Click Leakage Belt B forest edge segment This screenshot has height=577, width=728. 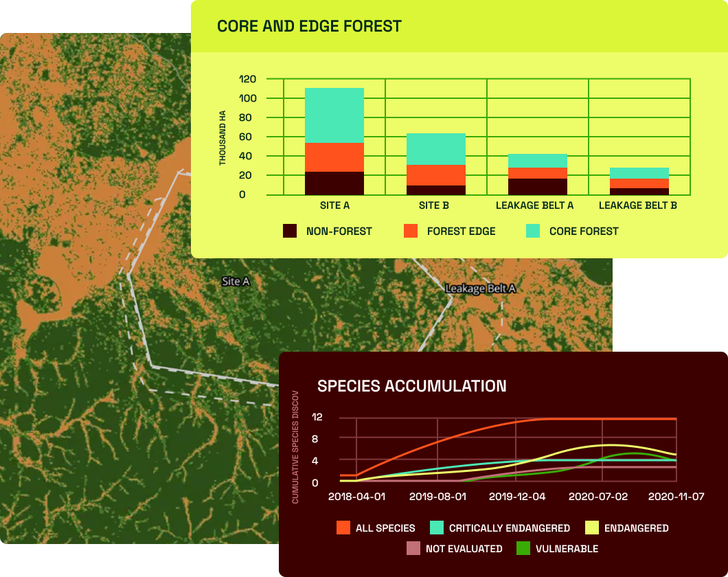click(x=639, y=183)
